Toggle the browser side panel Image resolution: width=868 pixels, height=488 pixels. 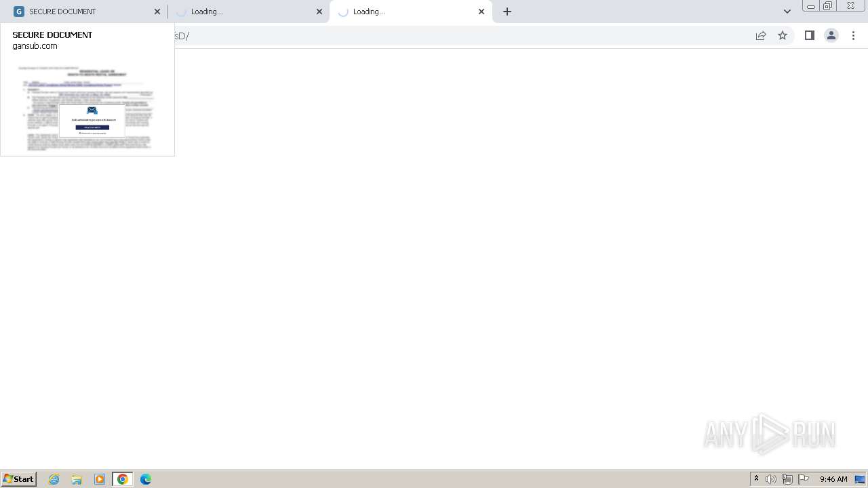click(809, 35)
